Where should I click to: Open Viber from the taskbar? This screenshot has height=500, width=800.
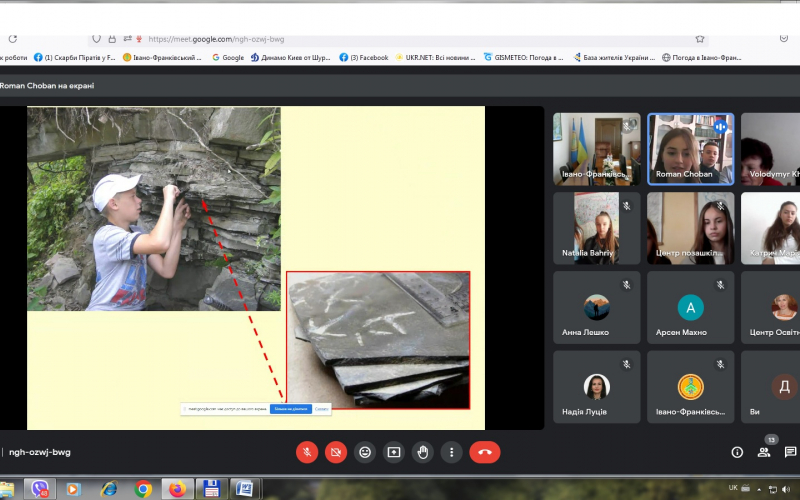[40, 489]
